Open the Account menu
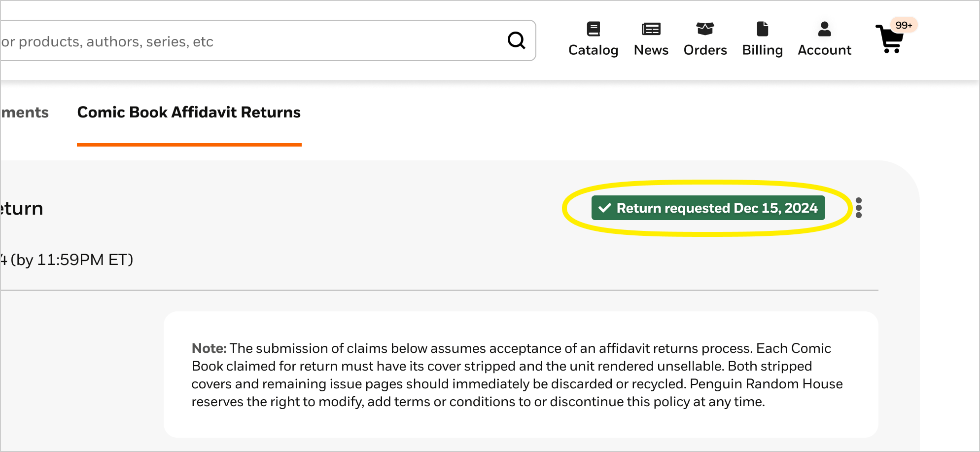This screenshot has width=980, height=452. (824, 39)
